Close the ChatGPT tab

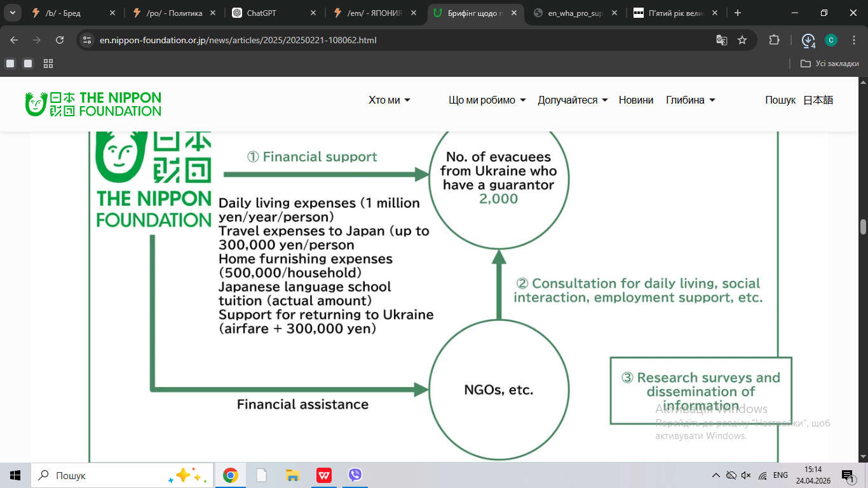pyautogui.click(x=313, y=13)
